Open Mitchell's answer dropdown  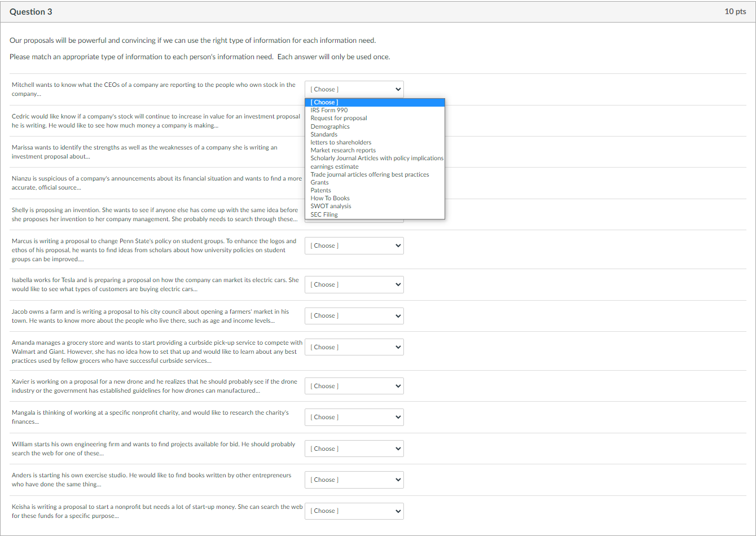click(x=354, y=89)
